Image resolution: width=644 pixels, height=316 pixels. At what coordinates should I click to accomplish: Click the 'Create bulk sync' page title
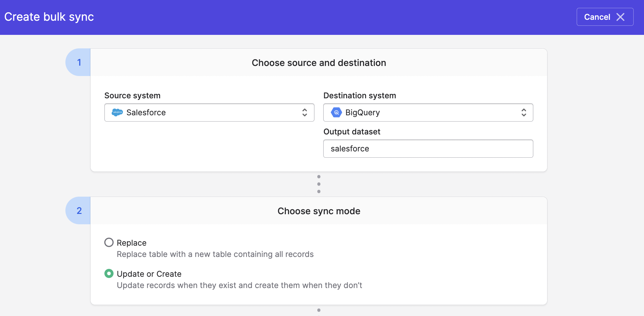pos(49,17)
